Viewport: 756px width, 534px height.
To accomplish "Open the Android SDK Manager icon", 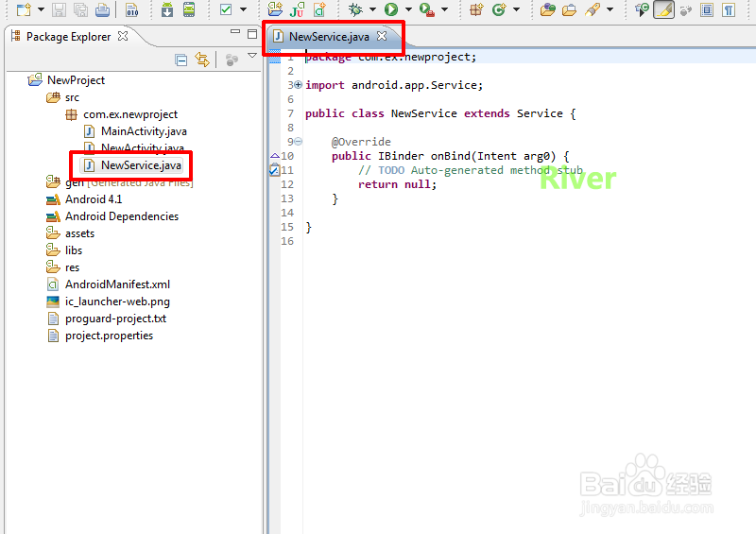I will [x=167, y=9].
